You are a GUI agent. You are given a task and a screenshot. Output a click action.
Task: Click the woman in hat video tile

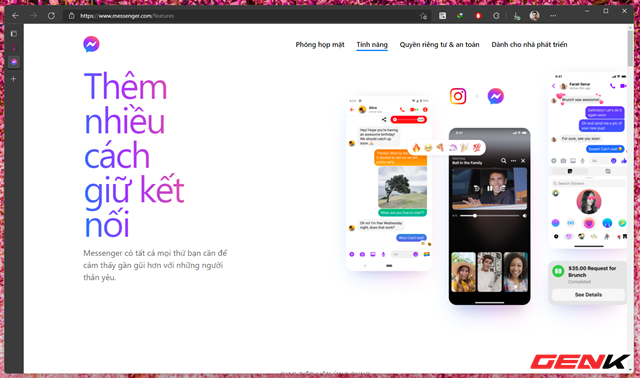click(463, 272)
